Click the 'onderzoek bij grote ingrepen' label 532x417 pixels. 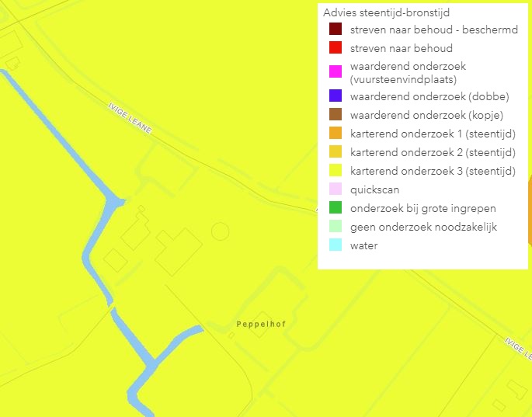click(x=423, y=208)
